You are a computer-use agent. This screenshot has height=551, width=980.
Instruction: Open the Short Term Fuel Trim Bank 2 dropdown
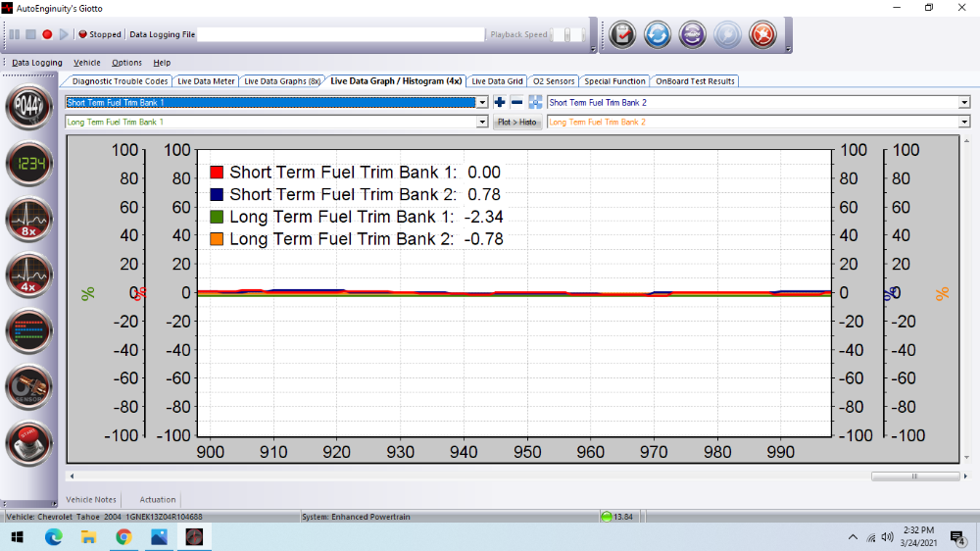[963, 102]
